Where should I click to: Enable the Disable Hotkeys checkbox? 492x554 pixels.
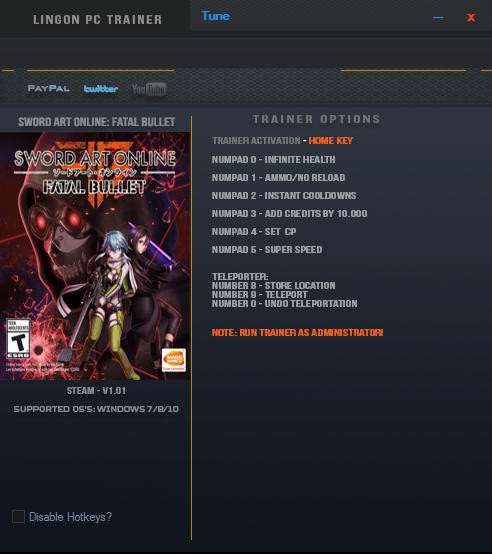(x=18, y=517)
